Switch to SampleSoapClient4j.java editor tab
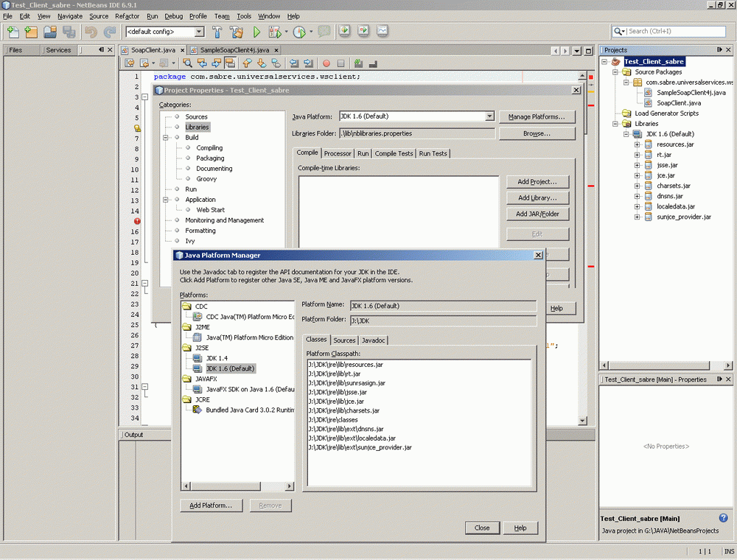Viewport: 737px width, 560px height. (234, 50)
